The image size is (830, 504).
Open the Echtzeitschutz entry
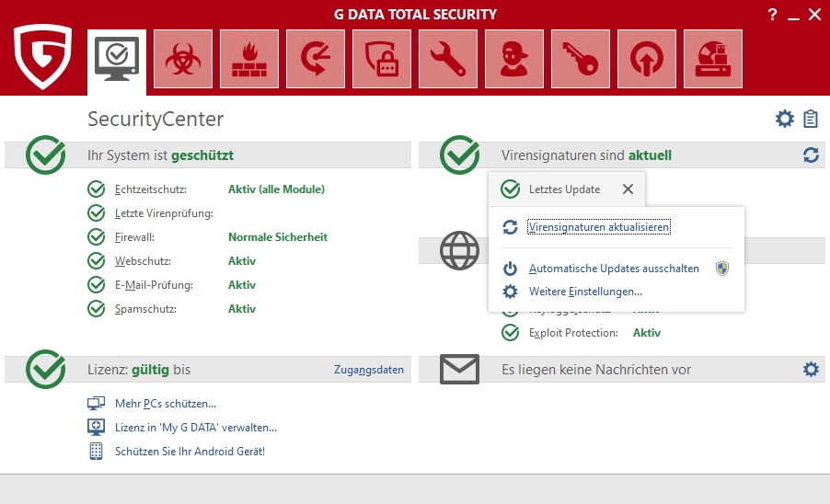pos(151,189)
